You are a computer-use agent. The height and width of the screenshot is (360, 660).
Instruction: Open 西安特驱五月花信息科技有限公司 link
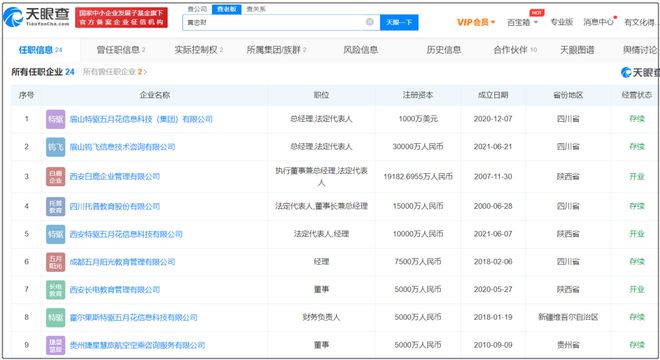click(x=126, y=234)
